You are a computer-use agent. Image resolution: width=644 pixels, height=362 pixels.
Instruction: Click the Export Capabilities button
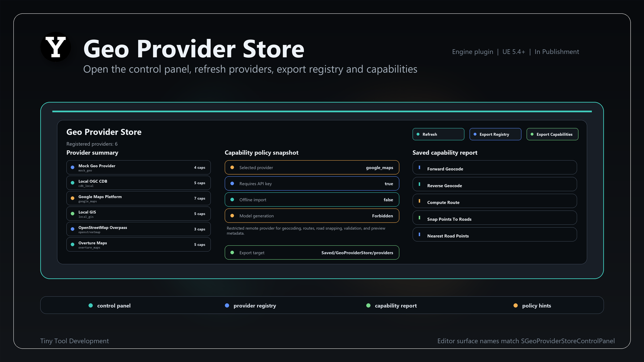tap(552, 134)
